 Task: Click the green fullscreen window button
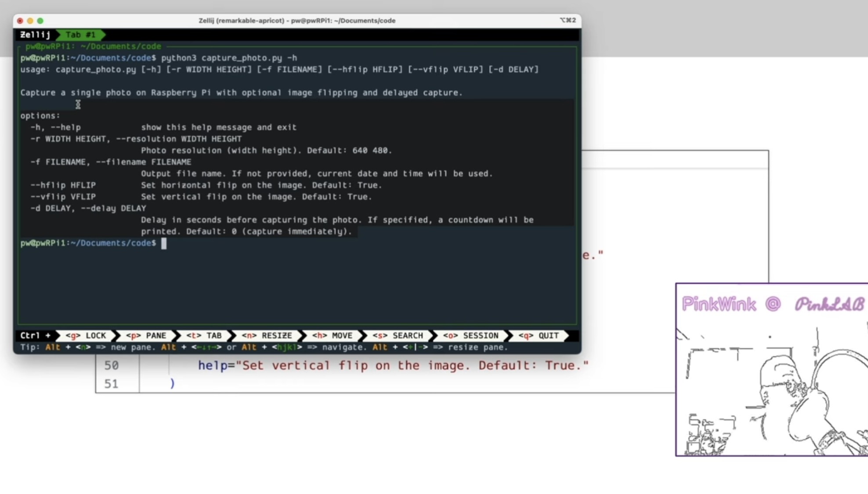coord(40,21)
